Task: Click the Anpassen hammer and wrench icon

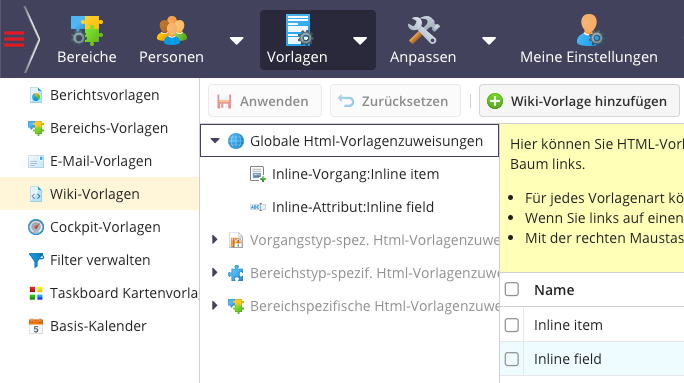Action: tap(423, 31)
